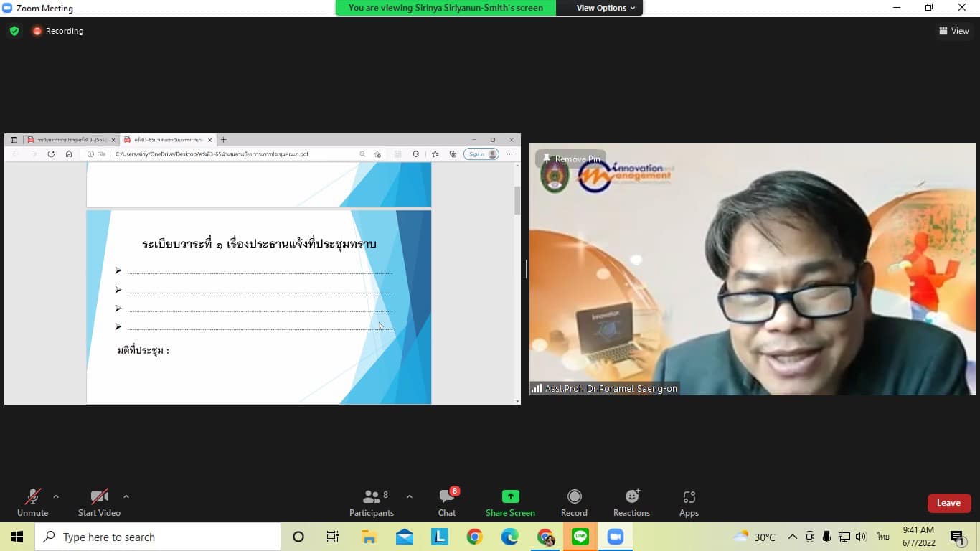
Task: Expand audio options arrow beside Unmute
Action: pyautogui.click(x=56, y=496)
